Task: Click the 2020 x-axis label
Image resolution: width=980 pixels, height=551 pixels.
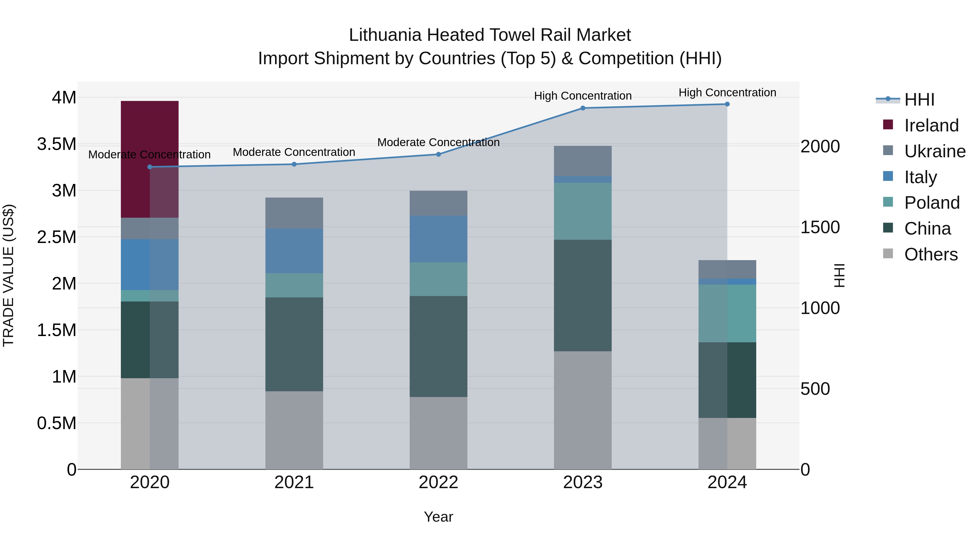Action: (x=149, y=482)
